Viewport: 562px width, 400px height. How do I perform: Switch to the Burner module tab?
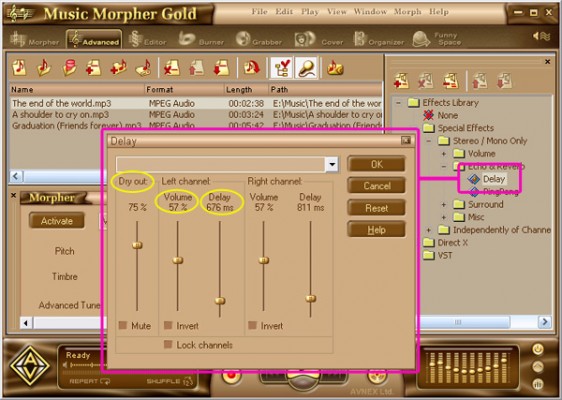pos(201,39)
